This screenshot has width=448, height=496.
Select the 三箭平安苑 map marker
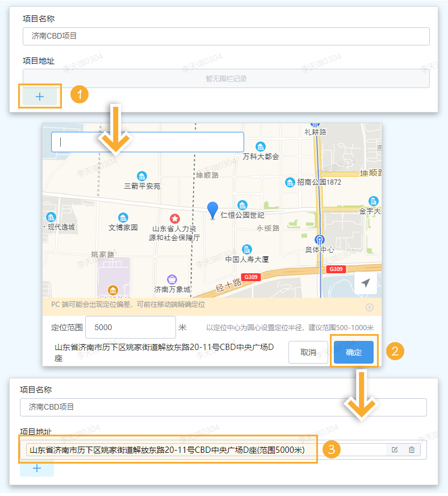(142, 176)
